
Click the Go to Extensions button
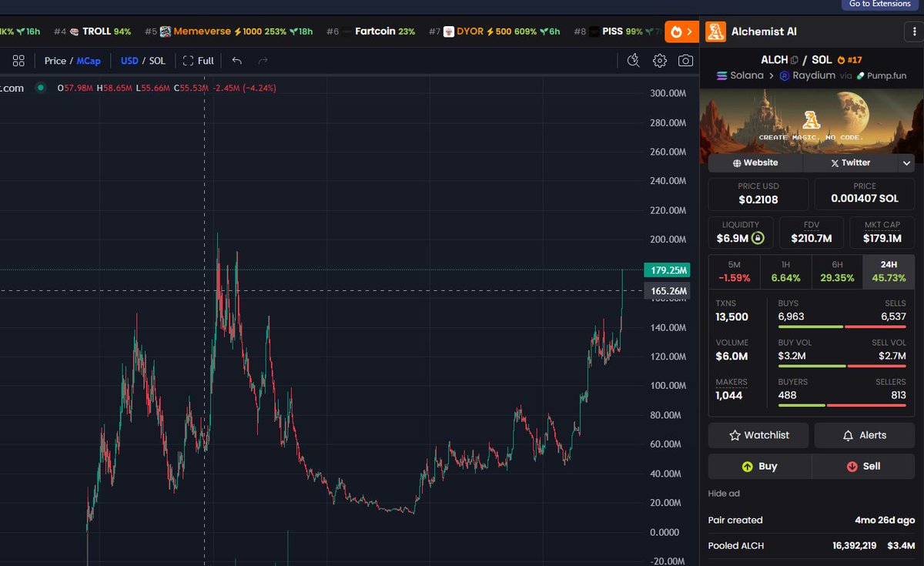[x=879, y=5]
